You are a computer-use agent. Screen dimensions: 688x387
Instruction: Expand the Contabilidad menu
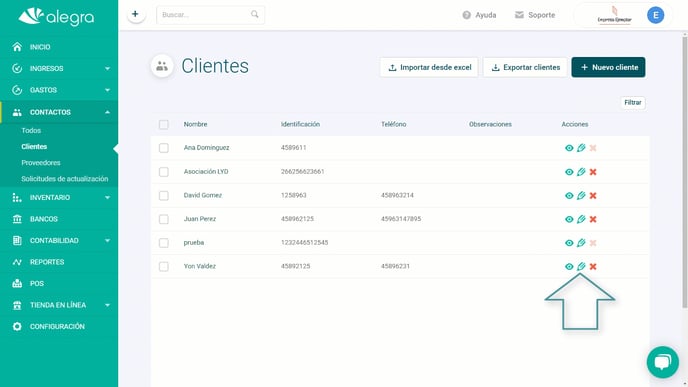pyautogui.click(x=59, y=240)
